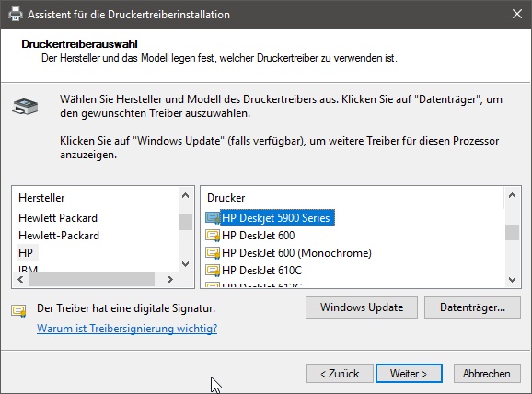Choose HP in the manufacturer list

click(x=26, y=253)
